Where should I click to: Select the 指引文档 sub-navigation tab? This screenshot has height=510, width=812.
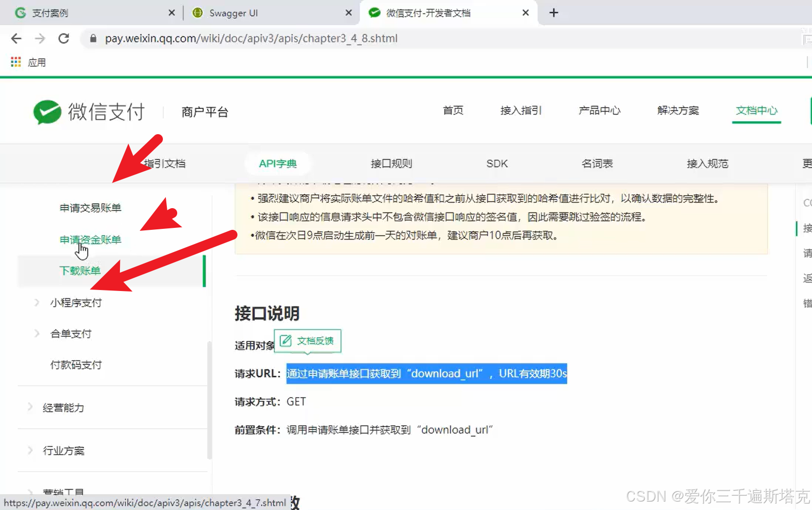[x=164, y=164]
